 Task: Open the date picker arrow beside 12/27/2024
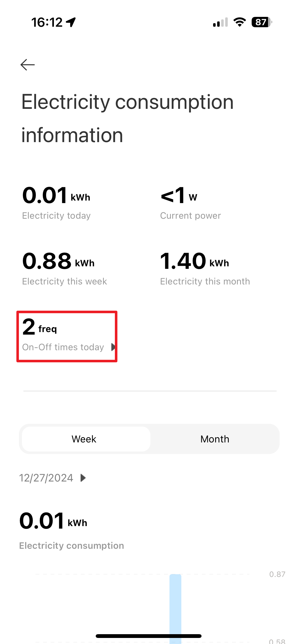(x=83, y=478)
